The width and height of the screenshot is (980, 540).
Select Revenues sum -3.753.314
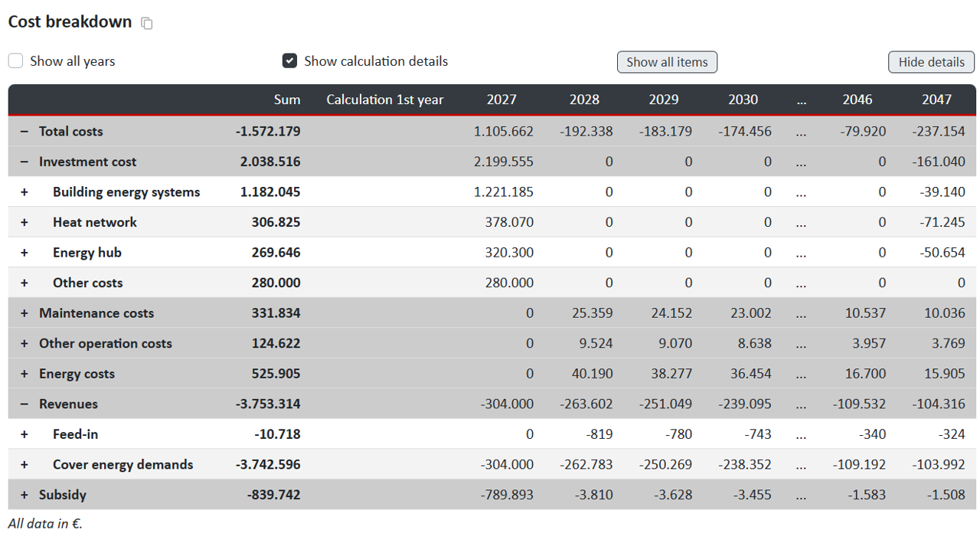(x=268, y=404)
